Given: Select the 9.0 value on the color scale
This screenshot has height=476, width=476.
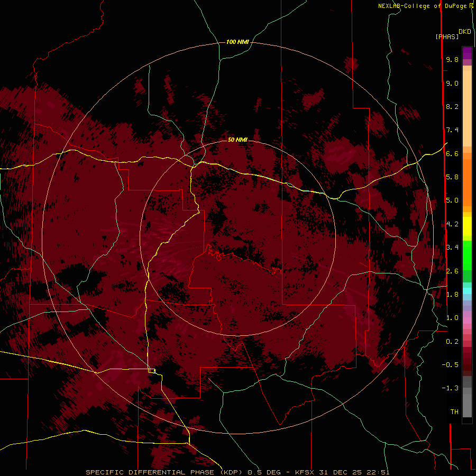Looking at the screenshot, I should click(452, 83).
